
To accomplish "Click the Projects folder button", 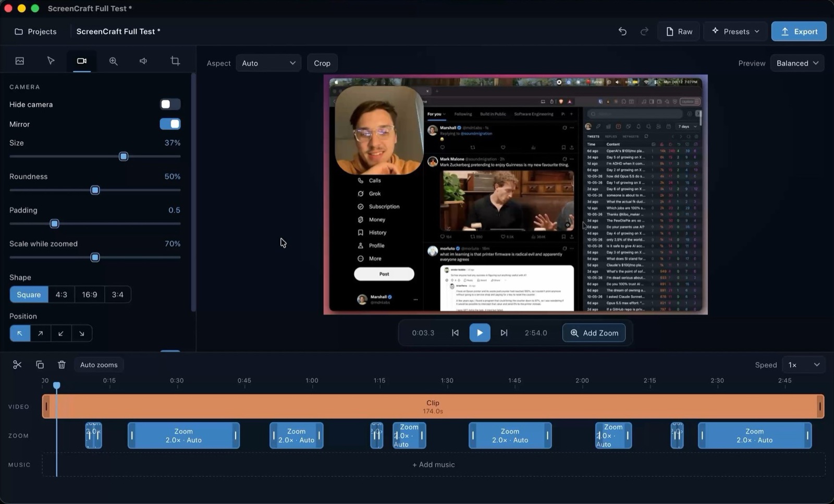I will [35, 31].
